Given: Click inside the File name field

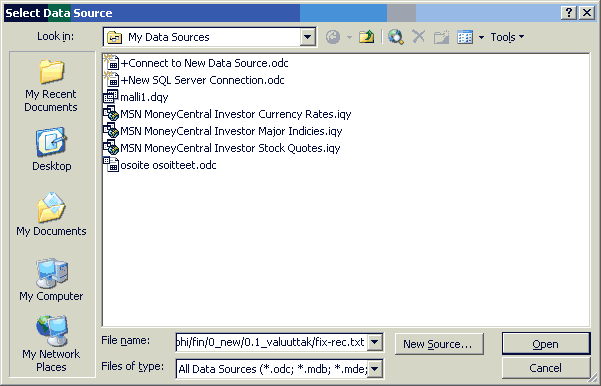Looking at the screenshot, I should click(271, 342).
